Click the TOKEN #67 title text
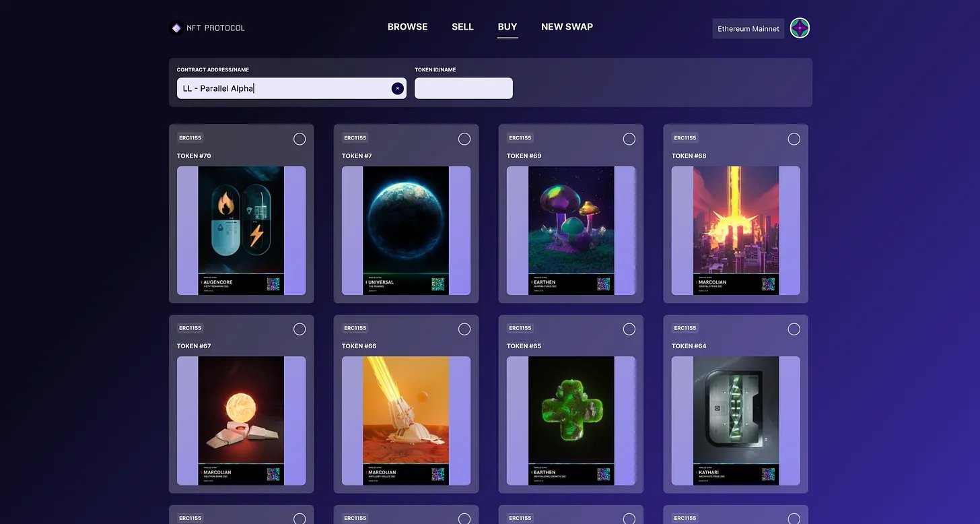This screenshot has height=524, width=980. coord(194,346)
